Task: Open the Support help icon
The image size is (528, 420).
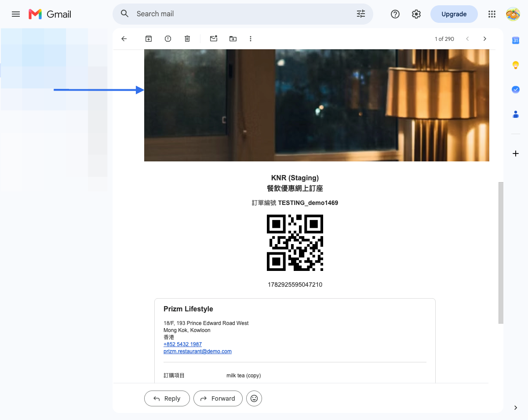Action: click(395, 14)
